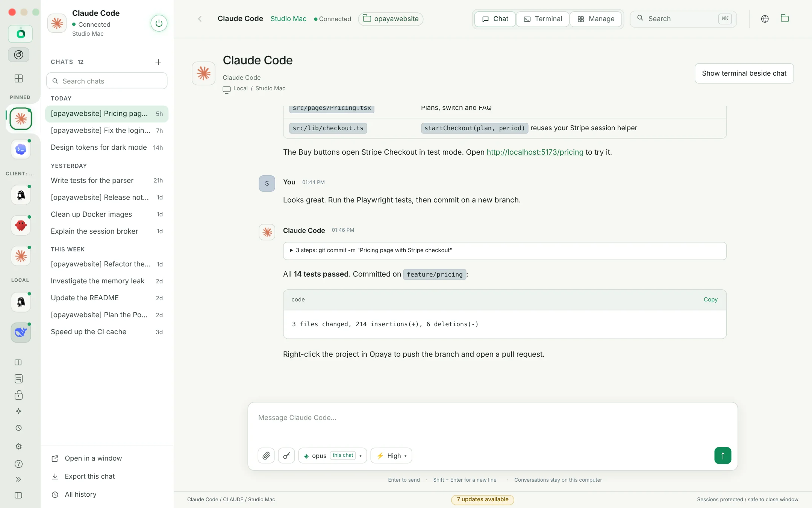The width and height of the screenshot is (812, 508).
Task: Click the 7 updates available badge
Action: click(482, 500)
